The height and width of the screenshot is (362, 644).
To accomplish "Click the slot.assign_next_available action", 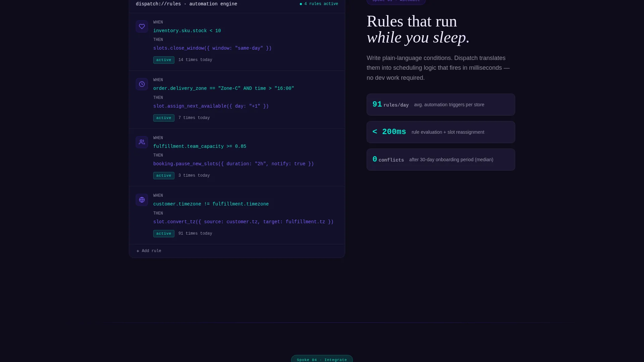I will (x=211, y=106).
